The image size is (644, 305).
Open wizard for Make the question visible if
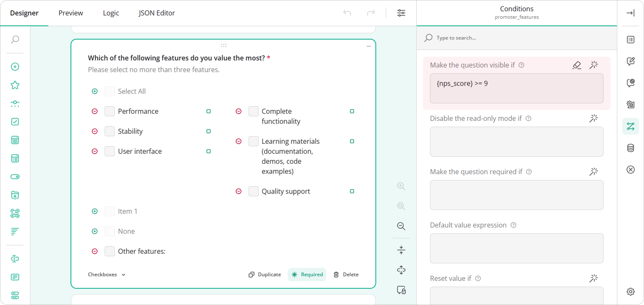click(x=594, y=65)
